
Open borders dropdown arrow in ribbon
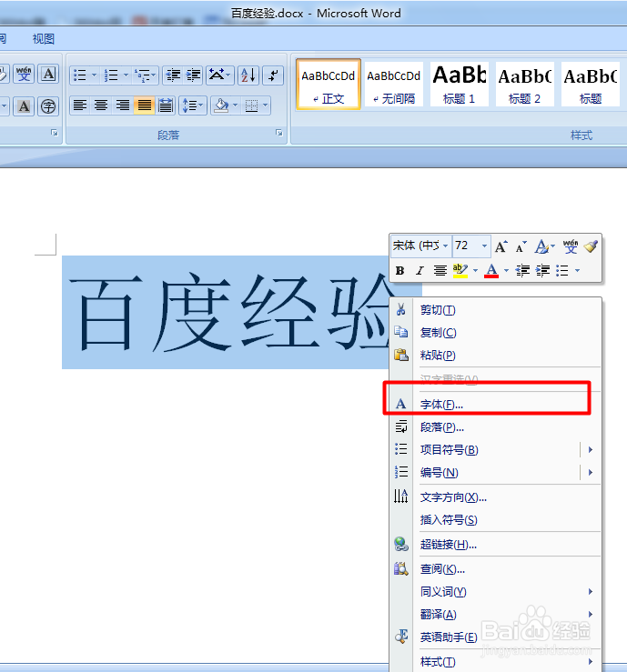(266, 105)
